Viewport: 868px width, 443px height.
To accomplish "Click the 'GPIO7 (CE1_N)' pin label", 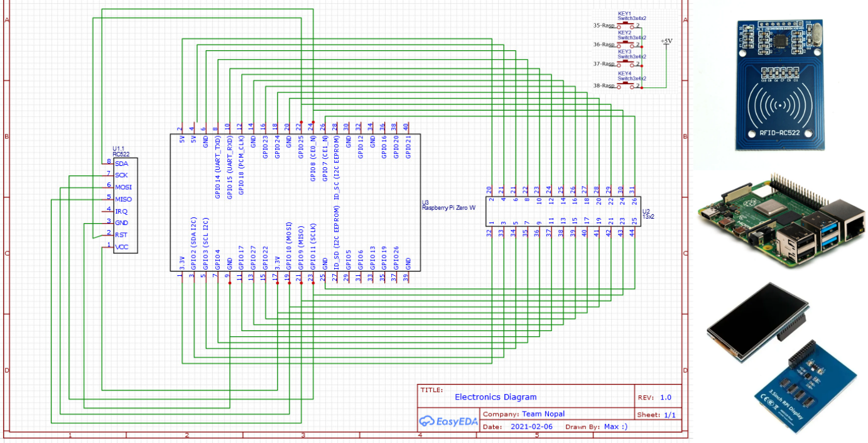I will tap(325, 160).
